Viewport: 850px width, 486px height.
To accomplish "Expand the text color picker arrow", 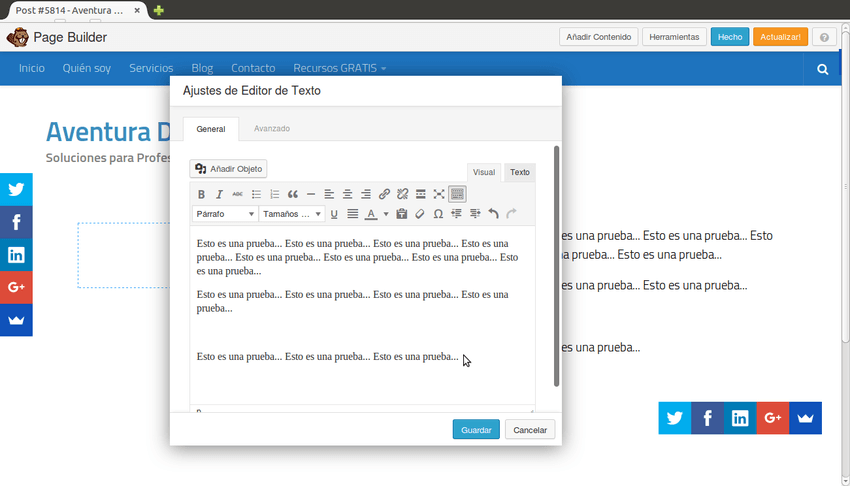I will tap(386, 214).
